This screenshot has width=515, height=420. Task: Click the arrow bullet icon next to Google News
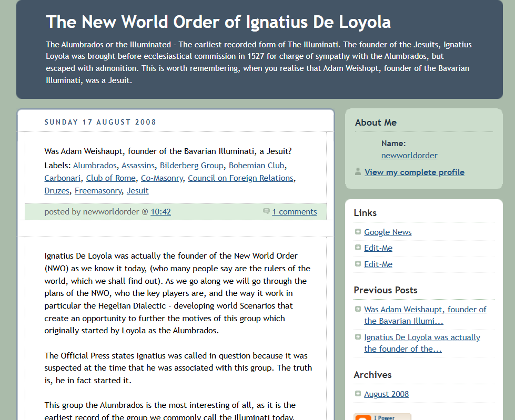point(358,232)
